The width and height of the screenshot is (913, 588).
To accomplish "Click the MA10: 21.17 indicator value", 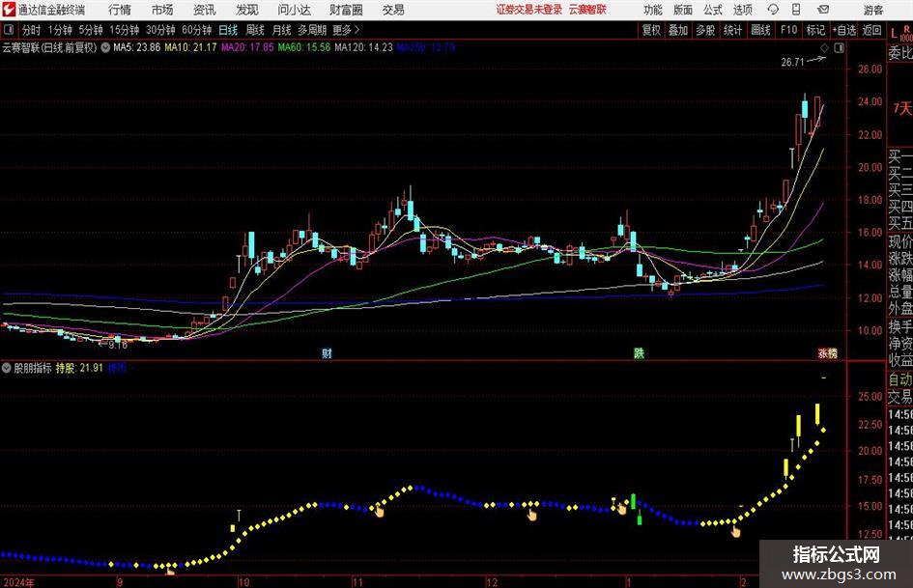I will (x=190, y=47).
